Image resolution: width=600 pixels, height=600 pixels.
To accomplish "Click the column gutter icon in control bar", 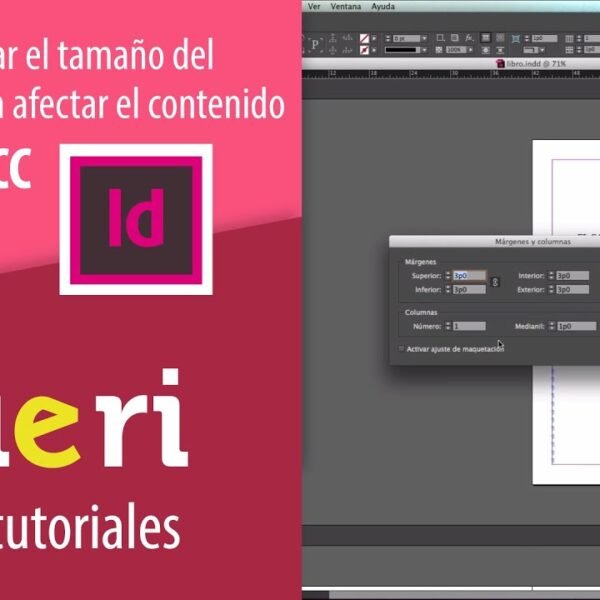I will click(569, 50).
